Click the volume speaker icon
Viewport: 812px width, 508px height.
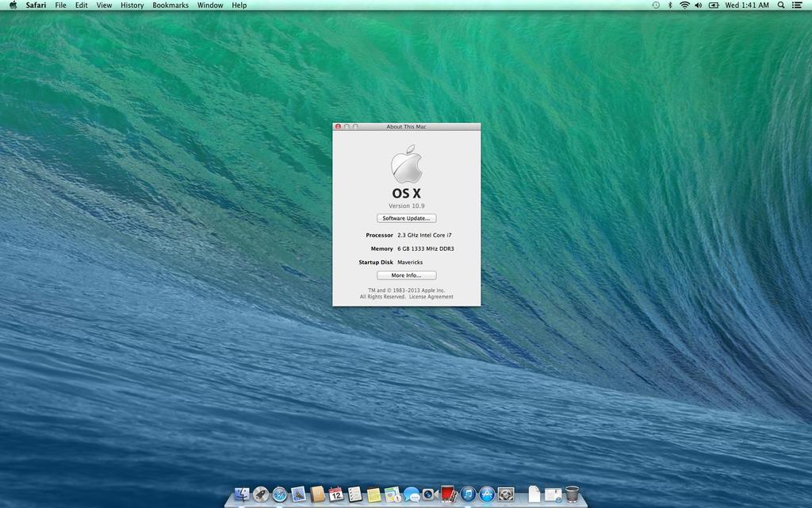click(x=698, y=6)
